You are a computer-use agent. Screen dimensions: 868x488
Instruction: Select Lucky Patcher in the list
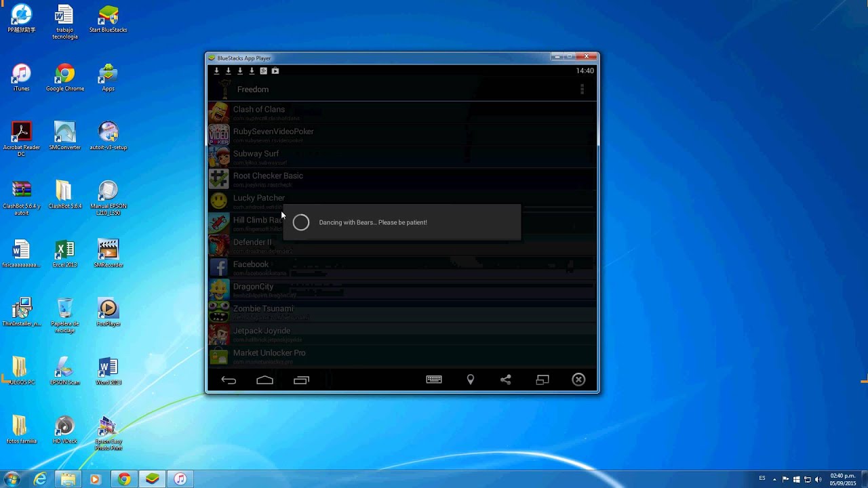[402, 201]
